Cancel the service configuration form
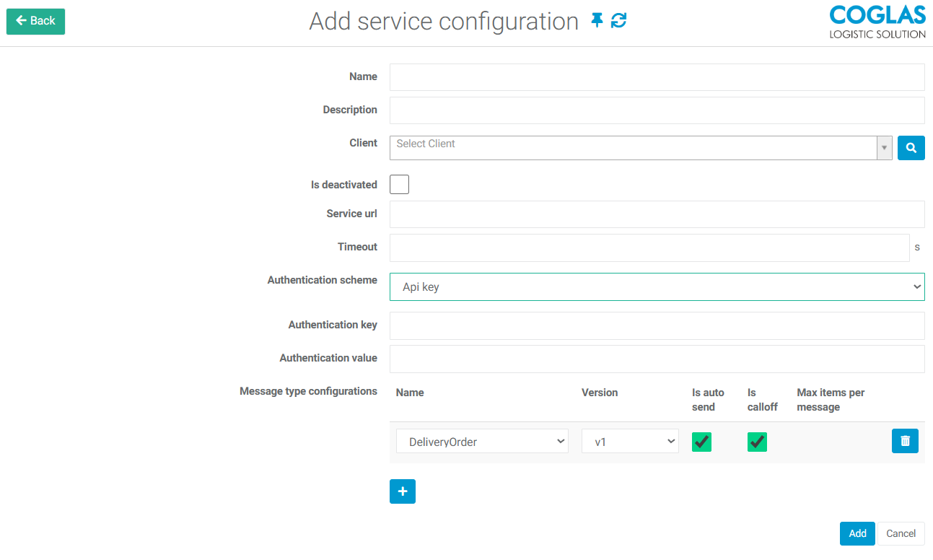The height and width of the screenshot is (560, 933). coord(901,533)
